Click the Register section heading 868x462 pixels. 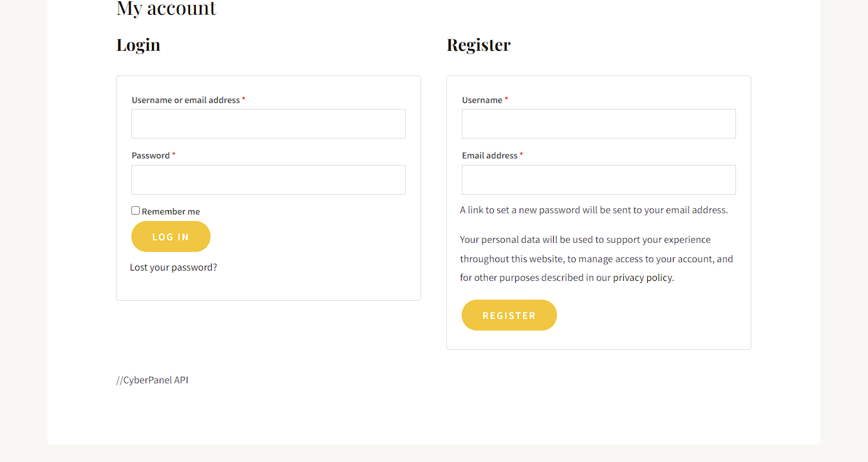(478, 45)
